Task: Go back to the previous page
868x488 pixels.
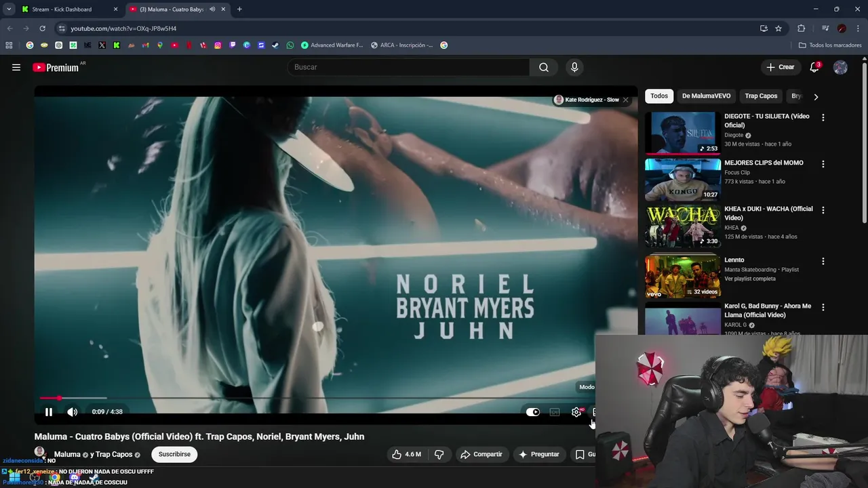Action: 9,28
